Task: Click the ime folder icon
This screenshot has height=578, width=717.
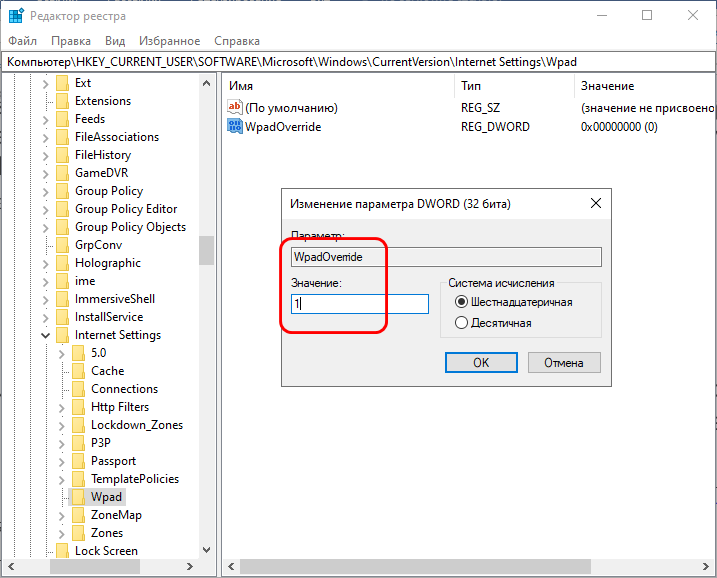Action: point(62,281)
